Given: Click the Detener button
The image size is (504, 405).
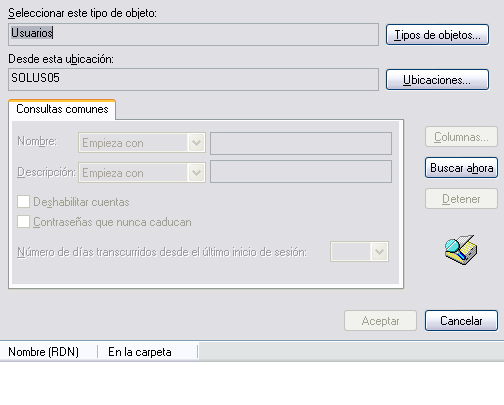Looking at the screenshot, I should click(x=461, y=199).
